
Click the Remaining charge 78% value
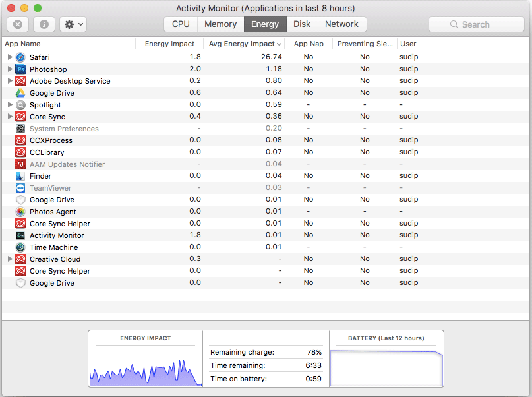click(x=314, y=352)
